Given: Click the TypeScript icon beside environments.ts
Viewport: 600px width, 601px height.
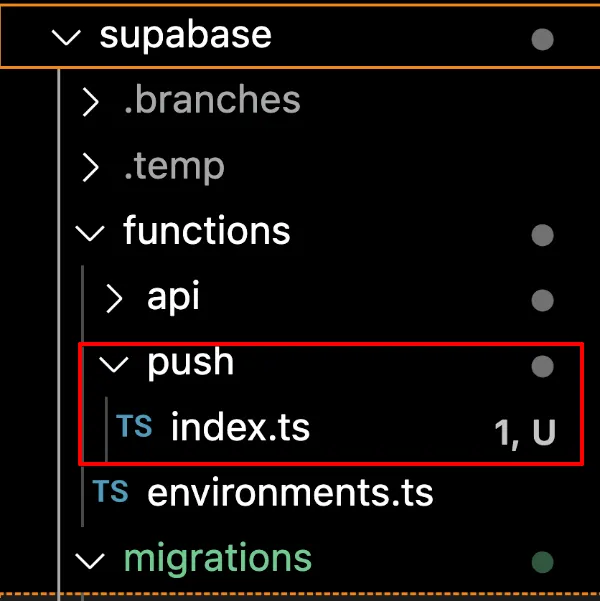Looking at the screenshot, I should tap(110, 492).
